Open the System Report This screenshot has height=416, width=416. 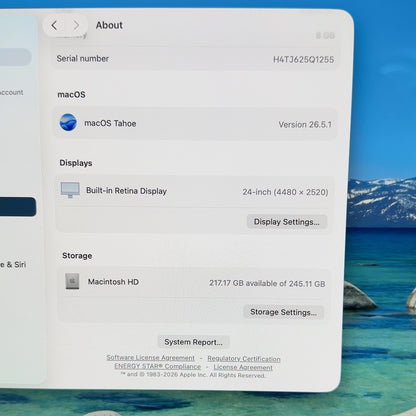tap(193, 342)
